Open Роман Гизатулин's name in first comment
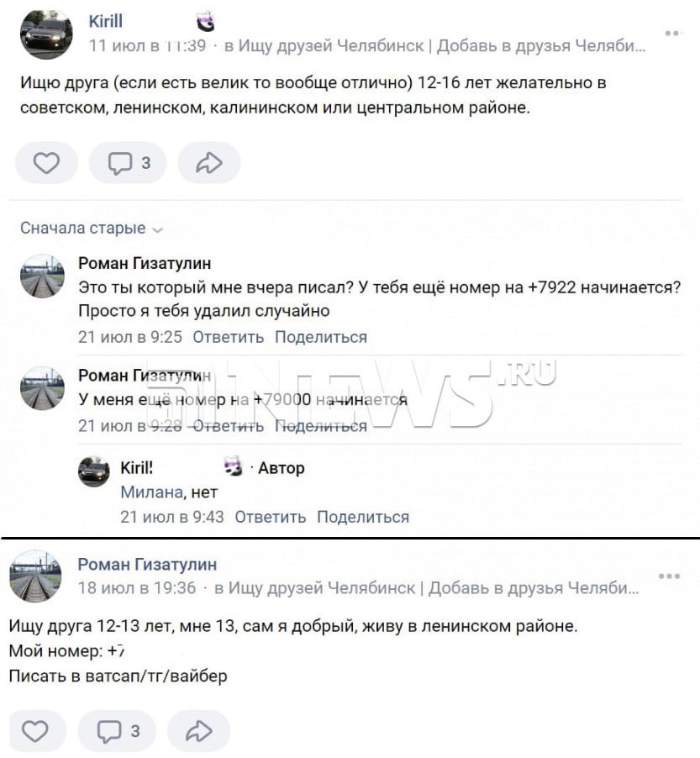Image resolution: width=700 pixels, height=758 pixels. coord(145,263)
